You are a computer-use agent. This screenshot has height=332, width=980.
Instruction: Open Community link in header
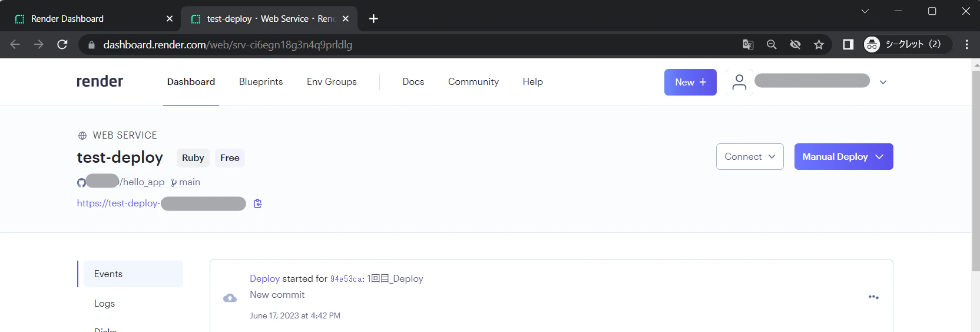(x=474, y=82)
